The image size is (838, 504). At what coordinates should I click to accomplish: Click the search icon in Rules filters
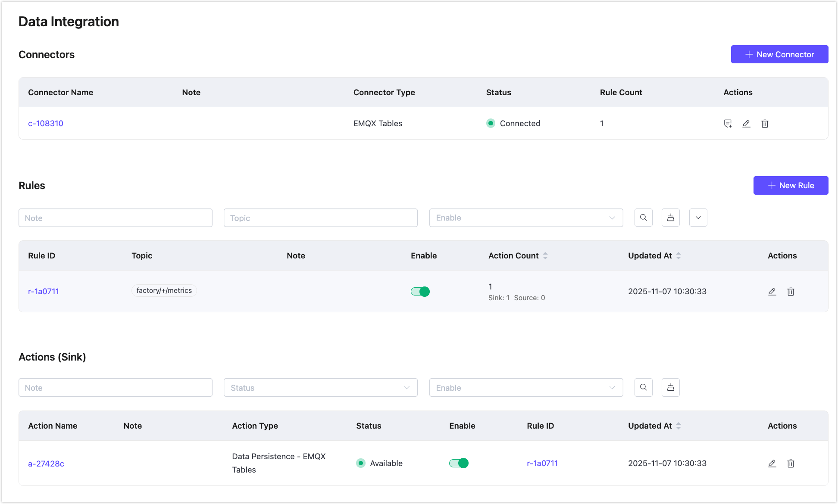pyautogui.click(x=643, y=218)
